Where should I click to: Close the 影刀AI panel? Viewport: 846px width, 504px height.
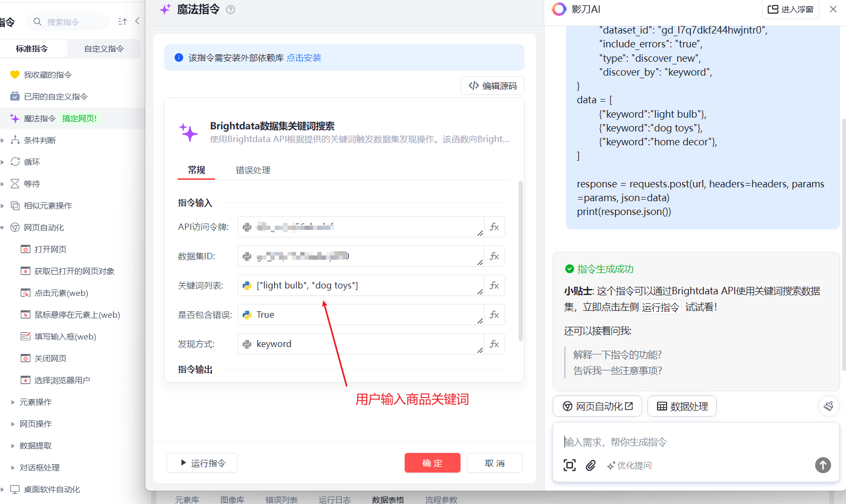point(833,9)
